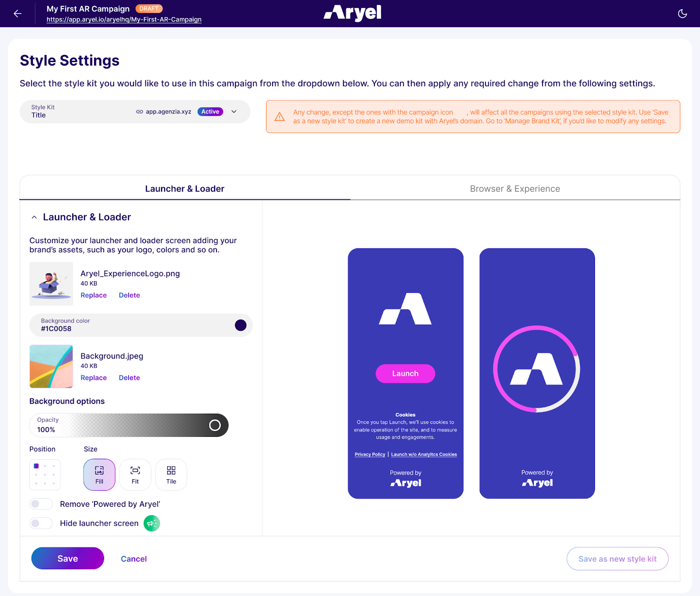Click the Active status badge
Viewport: 700px width, 596px height.
(x=210, y=112)
